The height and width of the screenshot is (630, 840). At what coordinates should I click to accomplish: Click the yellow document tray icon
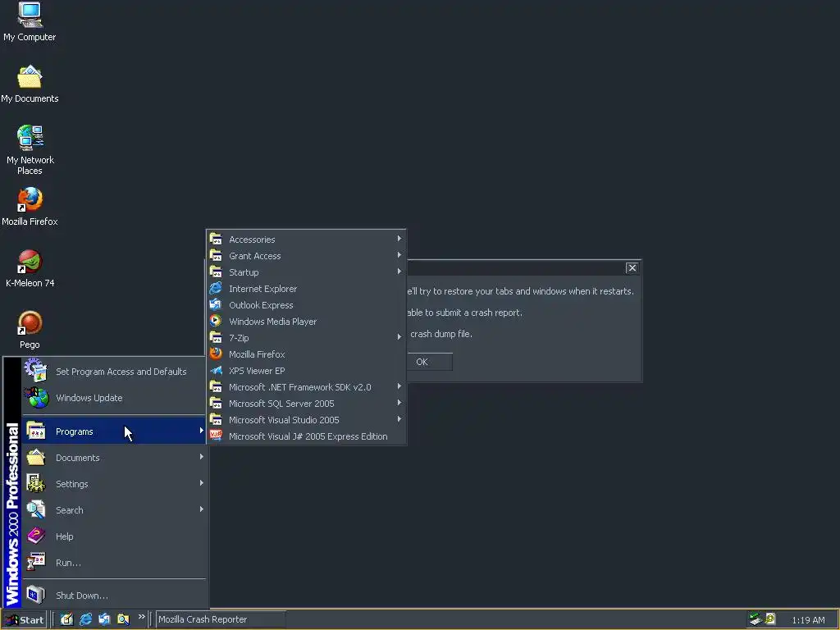click(770, 619)
